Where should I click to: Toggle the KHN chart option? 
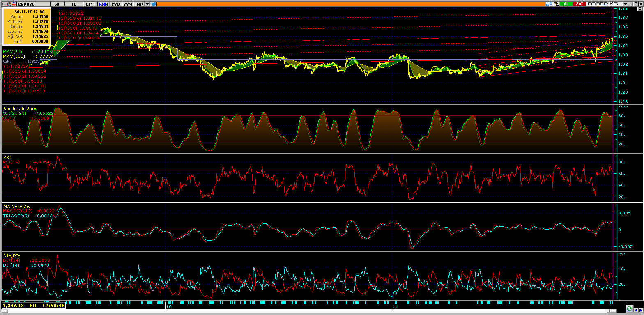tap(103, 4)
